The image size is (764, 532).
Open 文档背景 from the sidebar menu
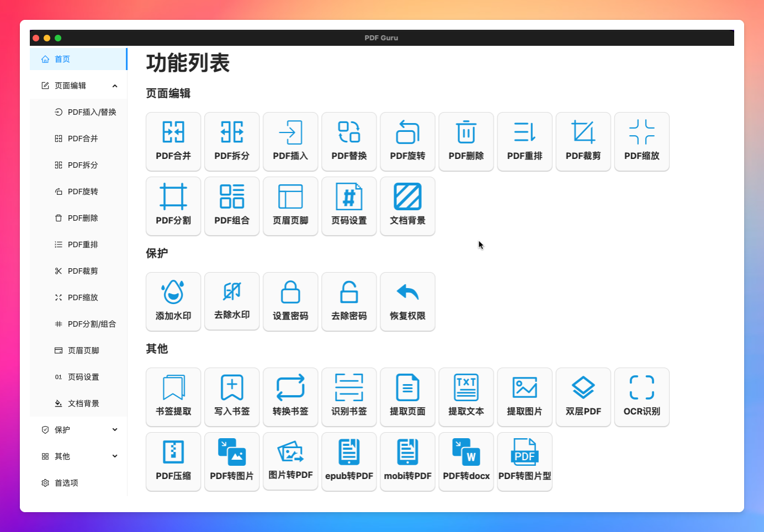[78, 403]
